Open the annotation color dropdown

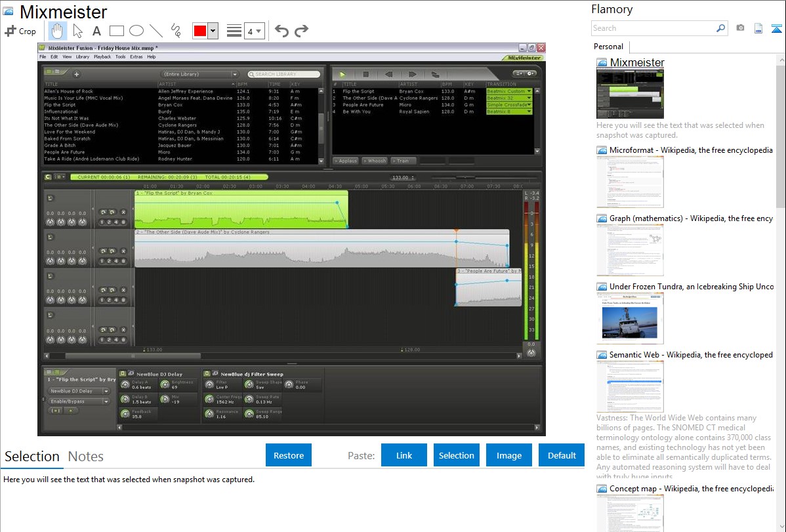[x=213, y=31]
